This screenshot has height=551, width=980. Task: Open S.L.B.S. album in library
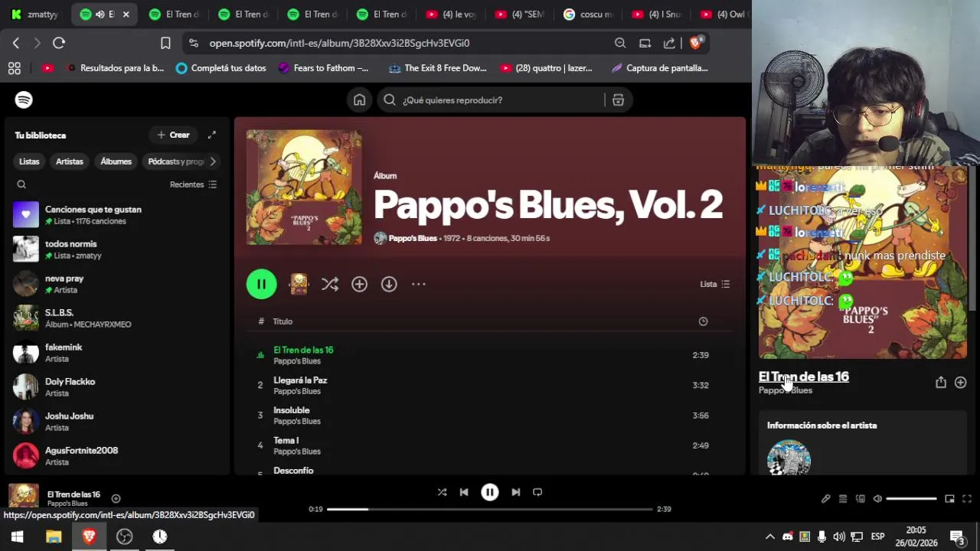[x=116, y=318]
